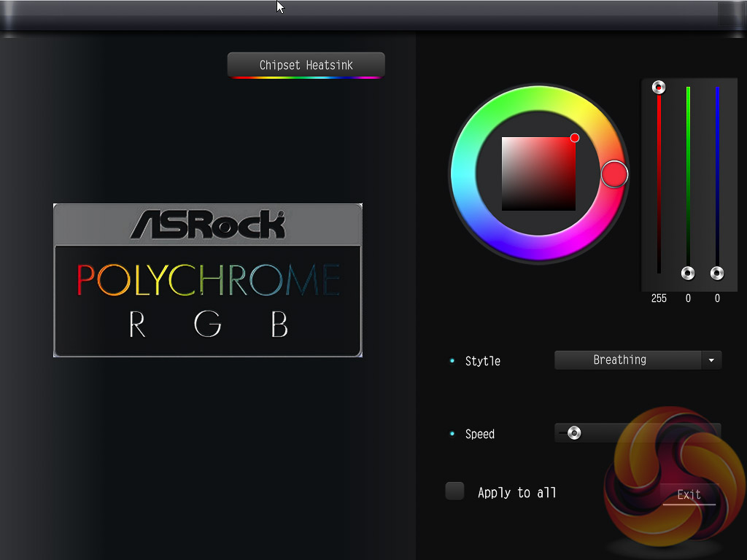Click the Stytle label

tap(483, 361)
